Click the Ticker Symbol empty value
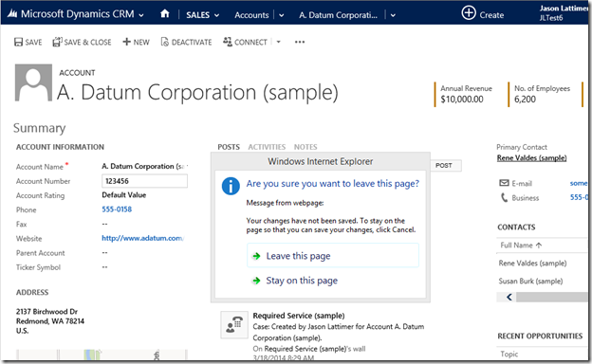The height and width of the screenshot is (364, 592). [x=104, y=267]
